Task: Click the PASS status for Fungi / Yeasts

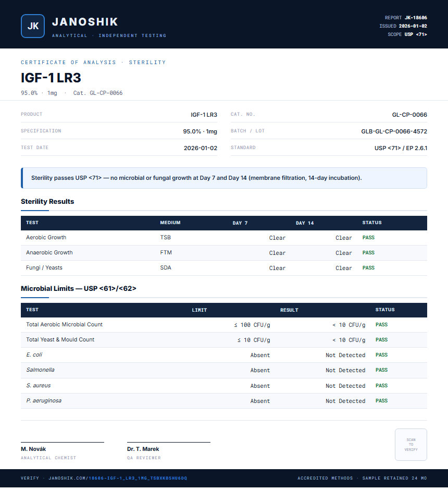Action: (368, 267)
